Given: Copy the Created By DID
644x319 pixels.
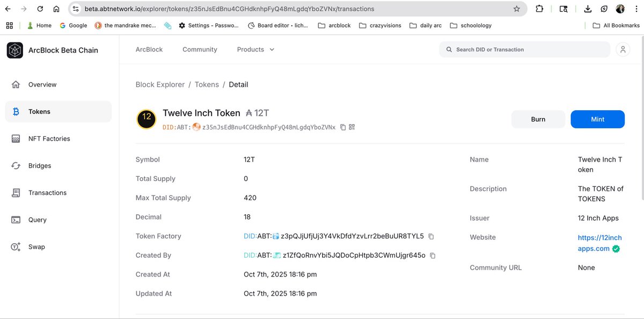Looking at the screenshot, I should point(433,256).
